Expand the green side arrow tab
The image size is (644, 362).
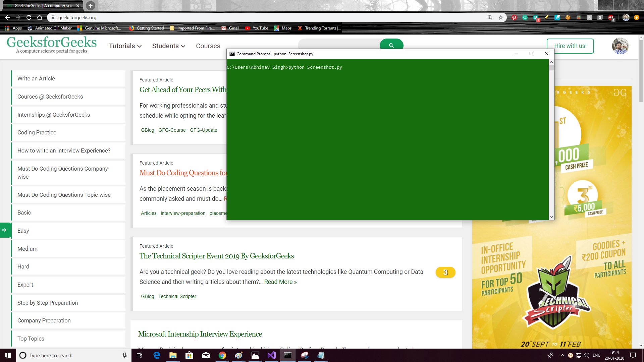coord(5,230)
